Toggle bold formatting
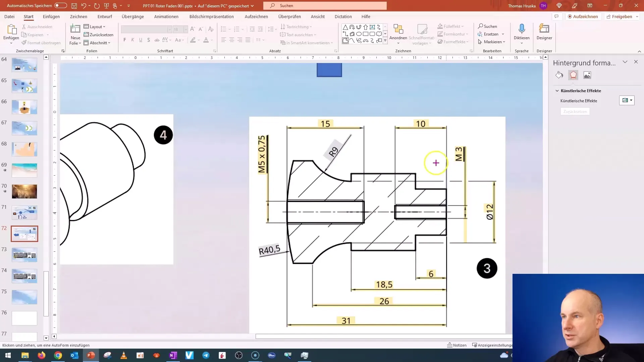This screenshot has width=644, height=362. point(125,40)
